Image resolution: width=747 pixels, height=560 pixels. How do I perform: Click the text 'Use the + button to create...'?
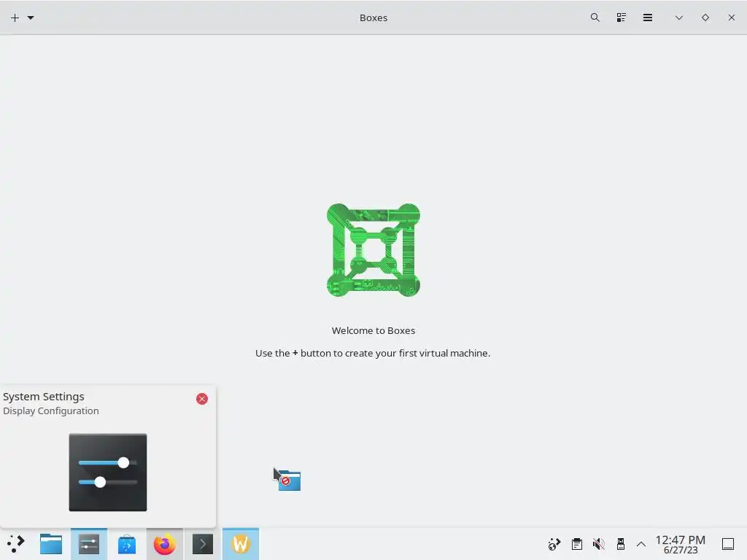pos(373,354)
